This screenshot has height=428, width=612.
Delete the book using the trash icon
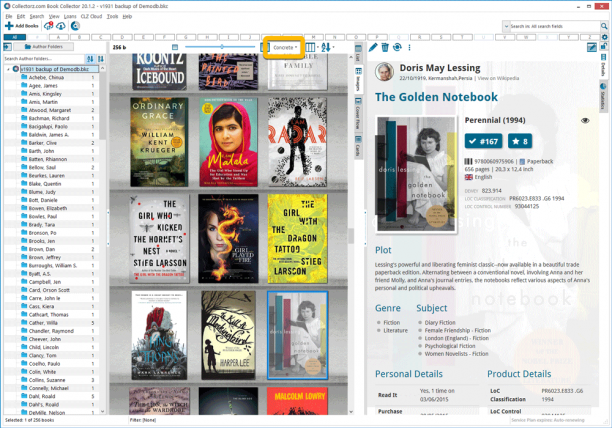(385, 47)
